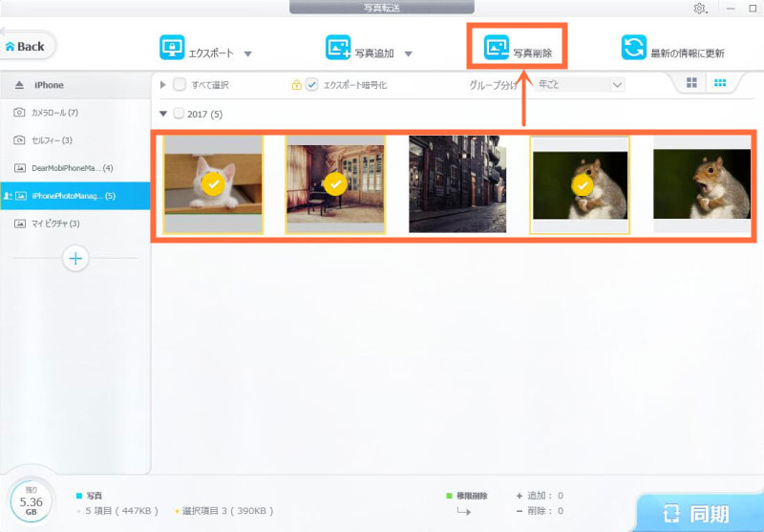The image size is (764, 532).
Task: Open the Add Photo dropdown arrow
Action: [x=408, y=53]
